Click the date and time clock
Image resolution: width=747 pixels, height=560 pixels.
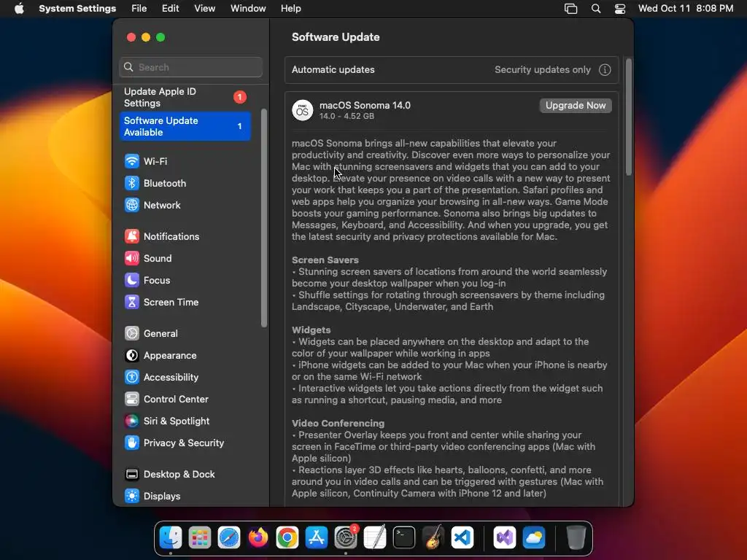(x=686, y=9)
